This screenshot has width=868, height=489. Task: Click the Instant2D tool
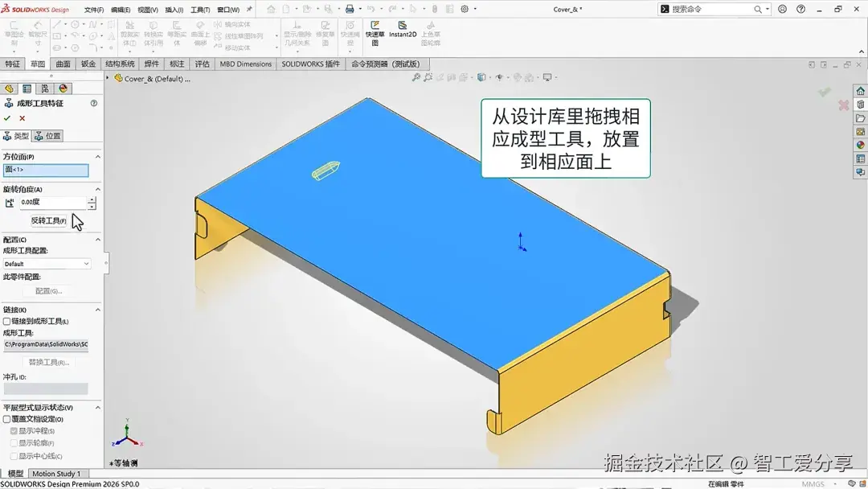403,30
